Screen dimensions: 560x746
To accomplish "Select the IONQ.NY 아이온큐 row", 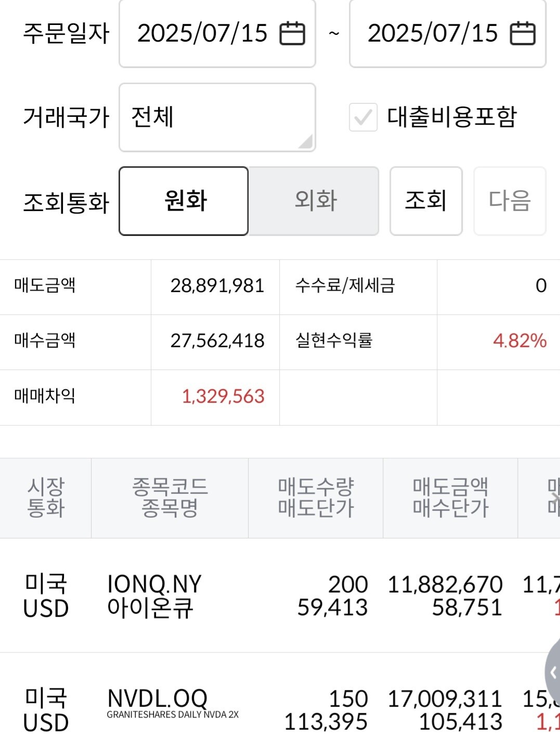I will point(154,596).
